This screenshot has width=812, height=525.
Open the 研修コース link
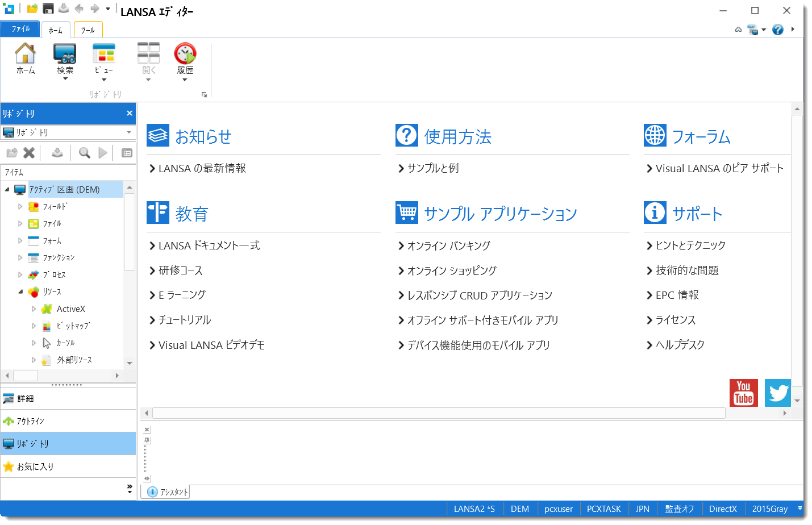tap(181, 270)
